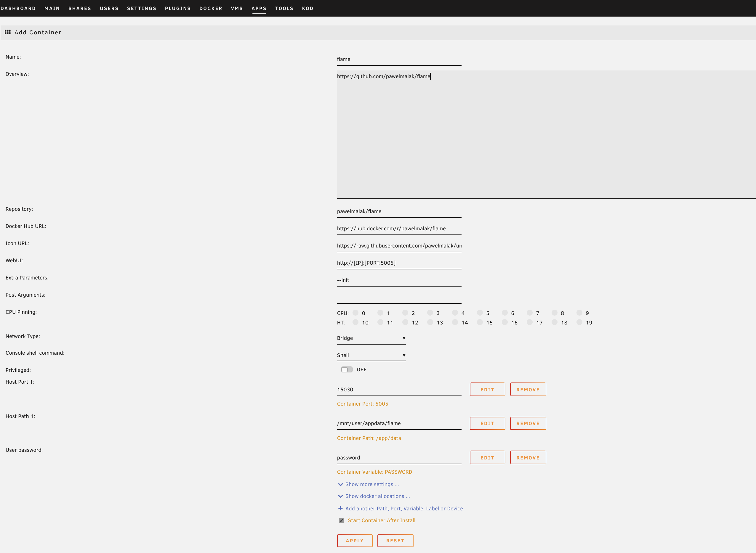Click chevron icon beside Show docker allocations
Viewport: 756px width, 553px height.
[340, 496]
